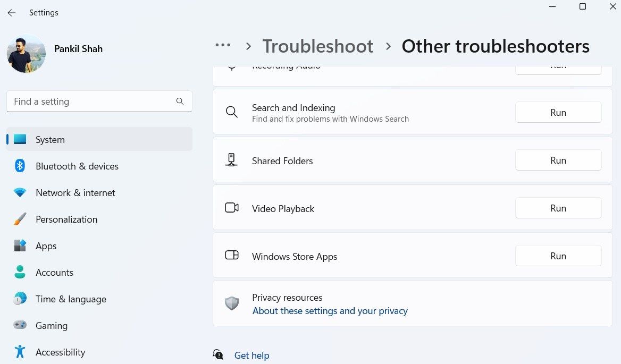
Task: Click the Network wifi icon
Action: coord(20,193)
